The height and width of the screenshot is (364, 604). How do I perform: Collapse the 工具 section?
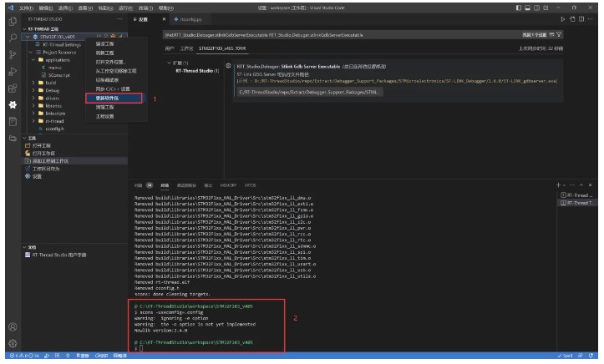25,138
